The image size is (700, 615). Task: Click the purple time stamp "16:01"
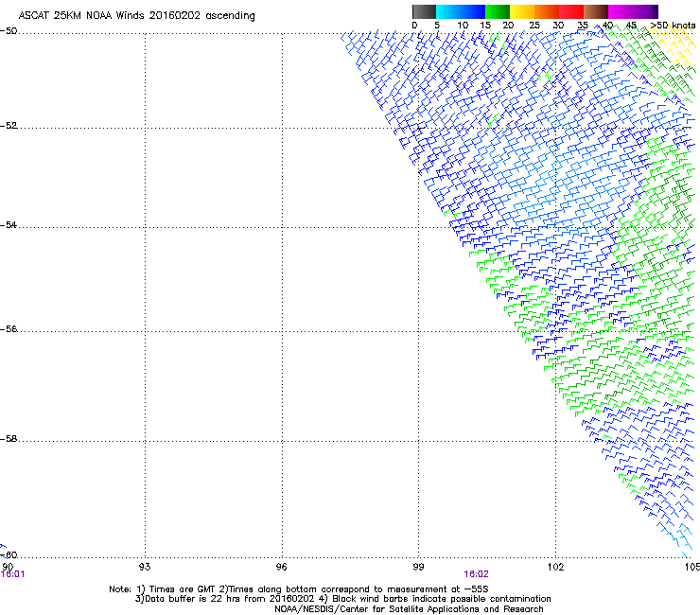[x=12, y=574]
